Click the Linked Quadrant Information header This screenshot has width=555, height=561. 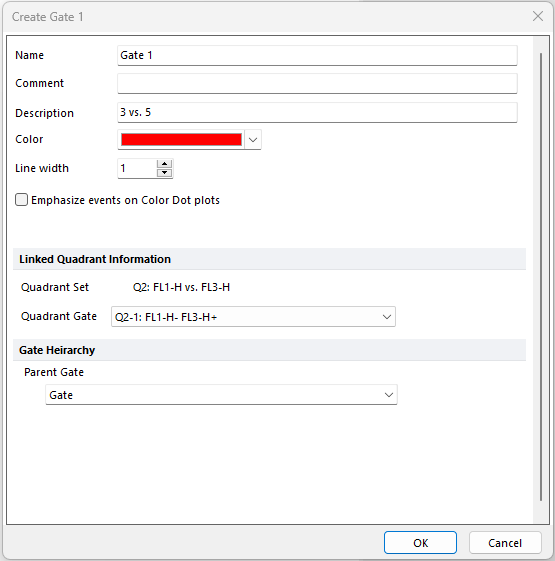point(269,259)
